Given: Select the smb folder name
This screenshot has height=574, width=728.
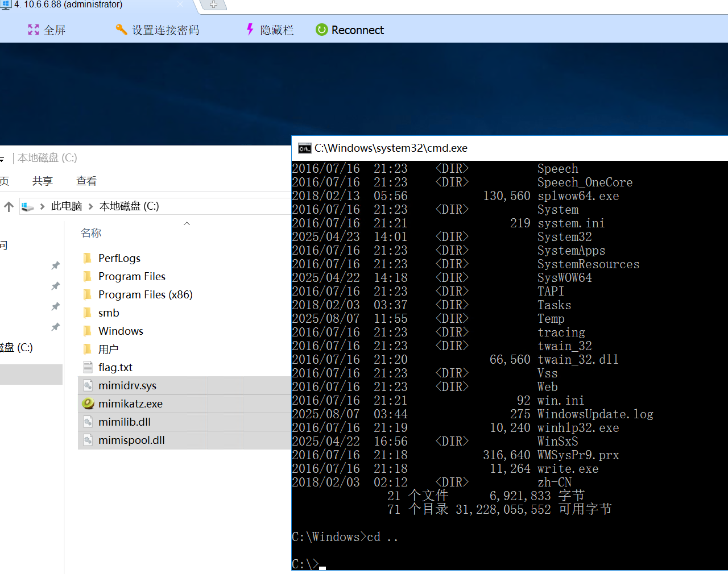Looking at the screenshot, I should 109,313.
